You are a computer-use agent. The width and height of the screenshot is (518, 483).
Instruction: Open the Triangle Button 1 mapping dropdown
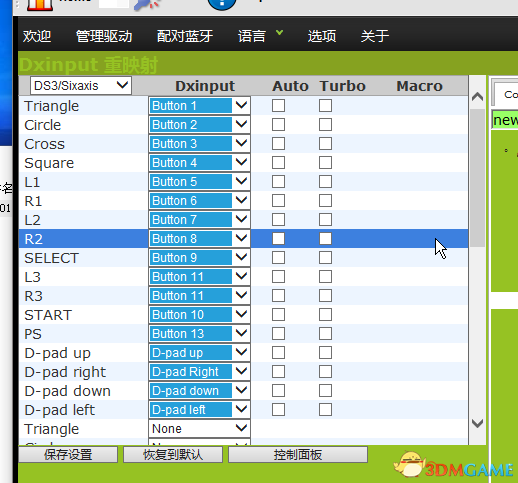coord(199,106)
